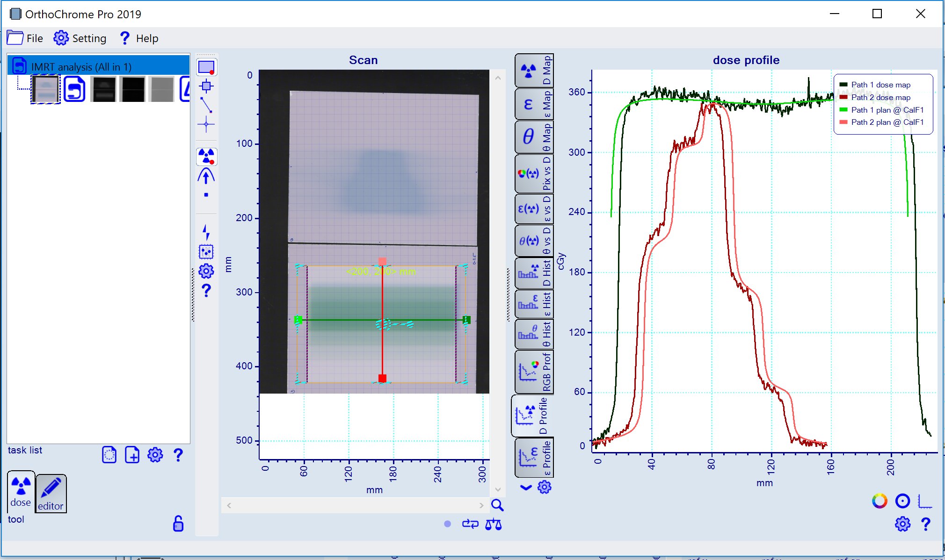Screen dimensions: 945x560
Task: Click the circle target icon below the chart
Action: pyautogui.click(x=902, y=501)
